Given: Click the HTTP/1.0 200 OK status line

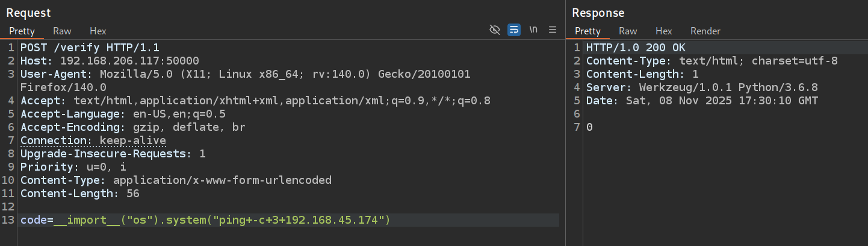Looking at the screenshot, I should point(636,47).
